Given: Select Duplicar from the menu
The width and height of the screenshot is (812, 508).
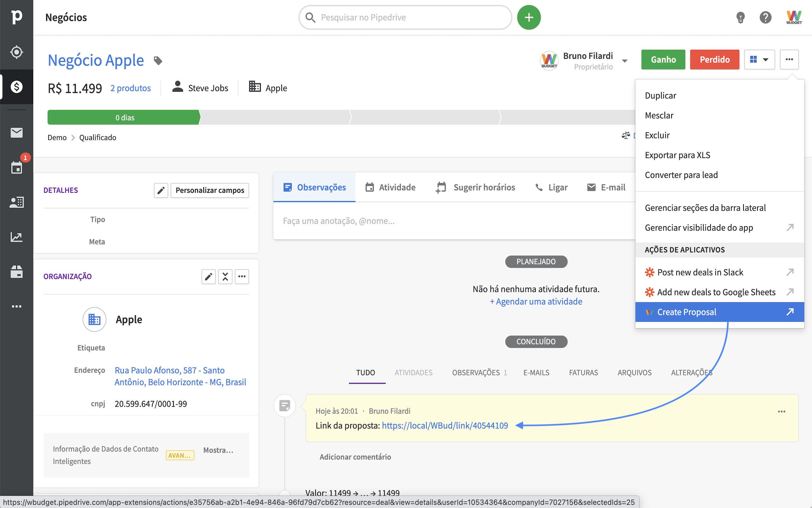Looking at the screenshot, I should (720, 96).
